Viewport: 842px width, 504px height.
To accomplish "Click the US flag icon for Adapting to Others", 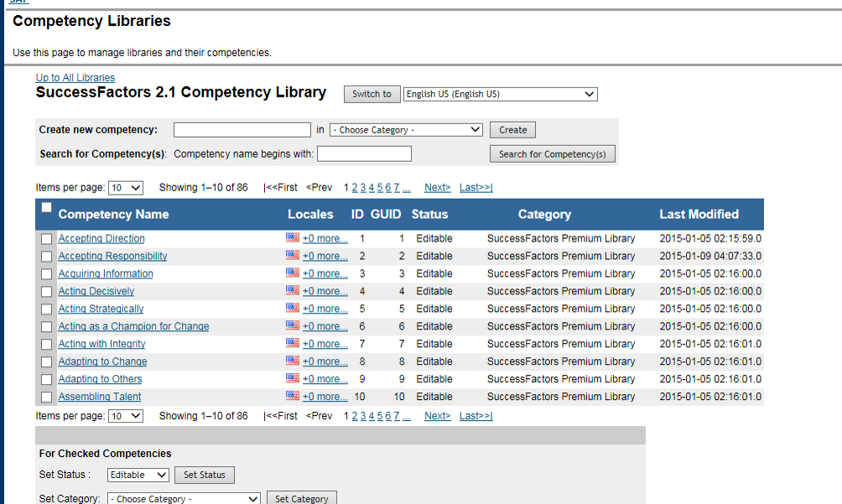I will pos(292,378).
